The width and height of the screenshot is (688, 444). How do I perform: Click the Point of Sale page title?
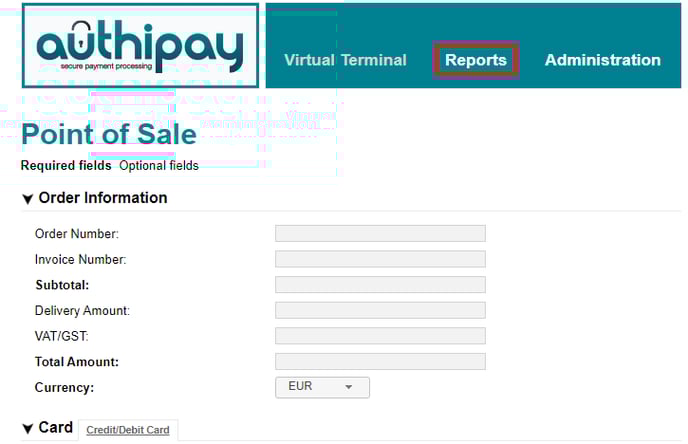point(109,134)
